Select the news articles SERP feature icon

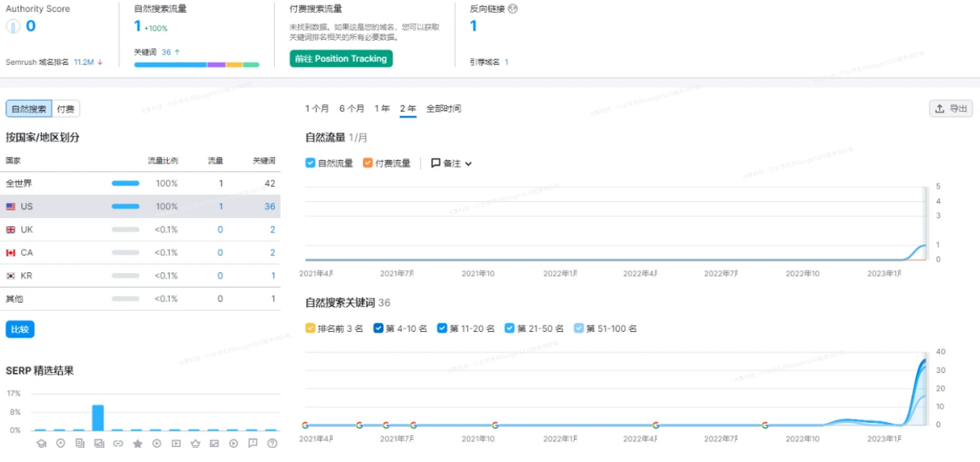[80, 444]
